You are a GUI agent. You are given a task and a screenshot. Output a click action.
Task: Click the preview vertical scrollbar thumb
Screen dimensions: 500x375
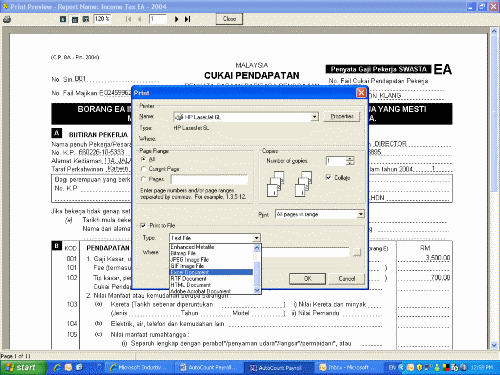494,113
